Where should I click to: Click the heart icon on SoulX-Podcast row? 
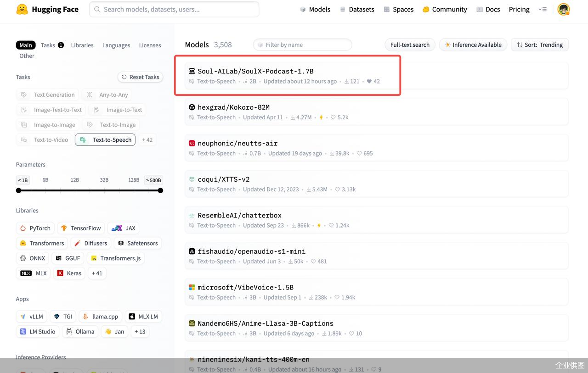pyautogui.click(x=369, y=81)
